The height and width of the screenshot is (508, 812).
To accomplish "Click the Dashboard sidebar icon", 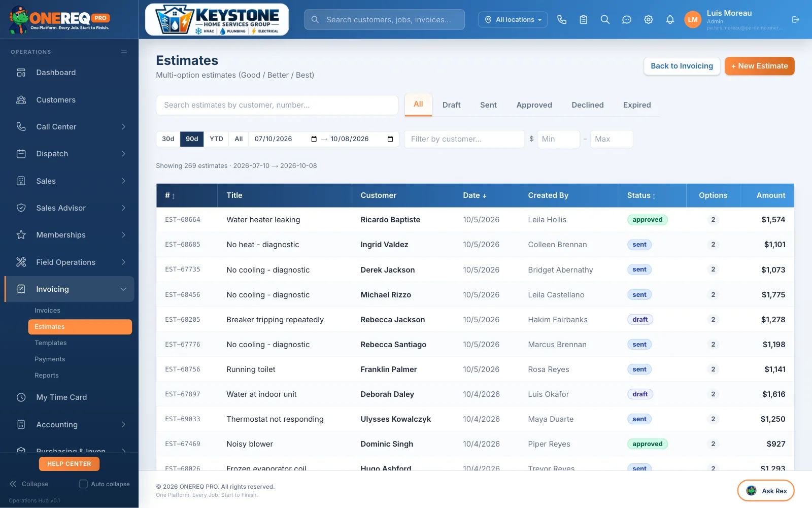I will [21, 73].
